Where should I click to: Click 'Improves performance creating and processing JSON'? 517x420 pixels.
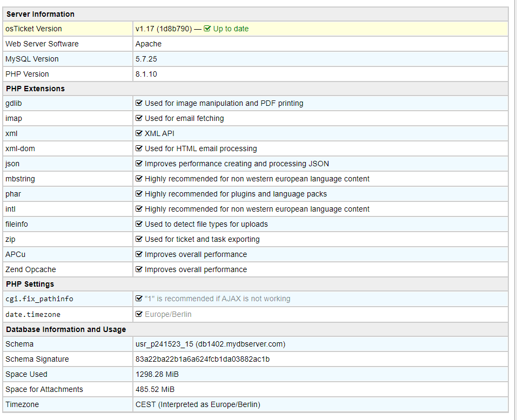coord(237,164)
